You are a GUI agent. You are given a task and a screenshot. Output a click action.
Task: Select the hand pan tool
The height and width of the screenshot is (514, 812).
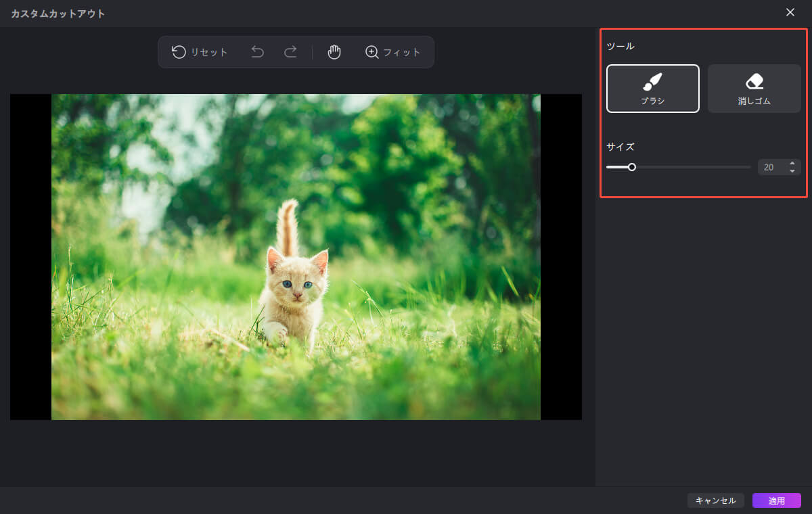tap(334, 52)
